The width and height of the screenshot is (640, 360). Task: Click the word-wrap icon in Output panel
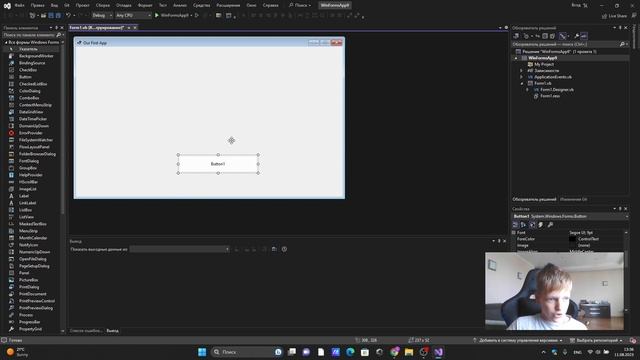(x=274, y=249)
